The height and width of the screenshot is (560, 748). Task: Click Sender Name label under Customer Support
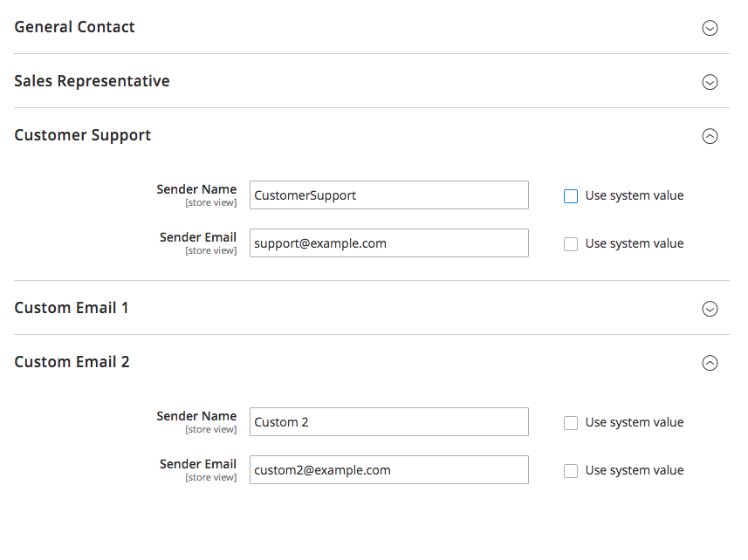pos(196,189)
